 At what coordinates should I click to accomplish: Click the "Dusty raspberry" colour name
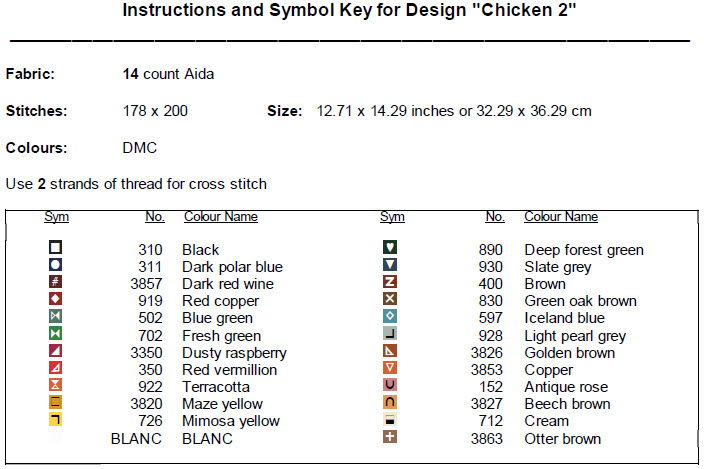pyautogui.click(x=234, y=353)
